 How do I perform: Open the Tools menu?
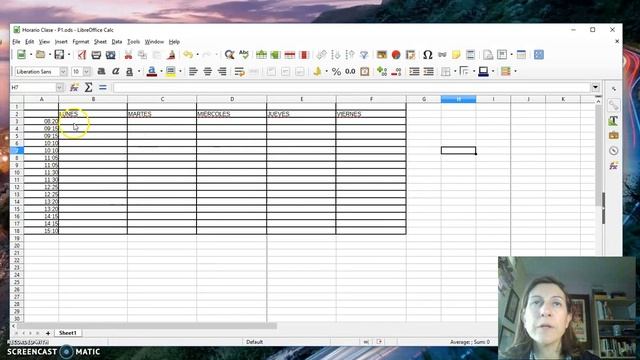pyautogui.click(x=133, y=42)
